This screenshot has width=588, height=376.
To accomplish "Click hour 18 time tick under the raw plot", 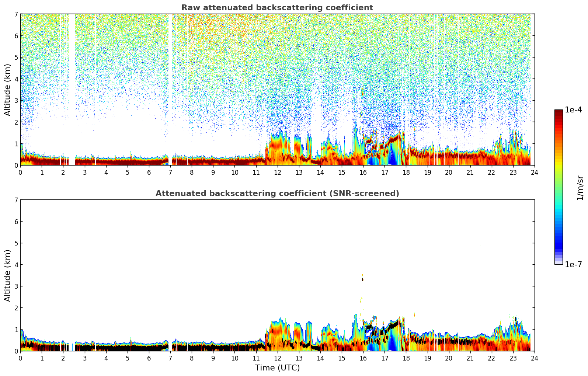I will tap(406, 172).
